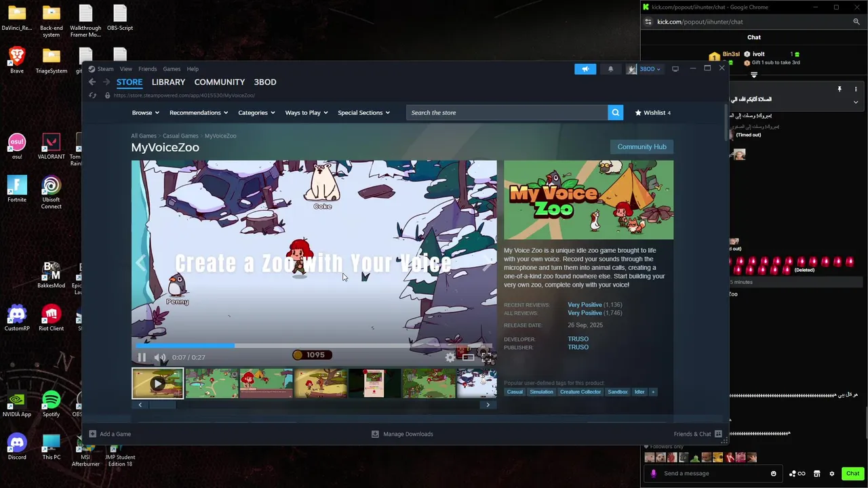This screenshot has width=868, height=488.
Task: Open the Community Hub button
Action: pyautogui.click(x=642, y=146)
